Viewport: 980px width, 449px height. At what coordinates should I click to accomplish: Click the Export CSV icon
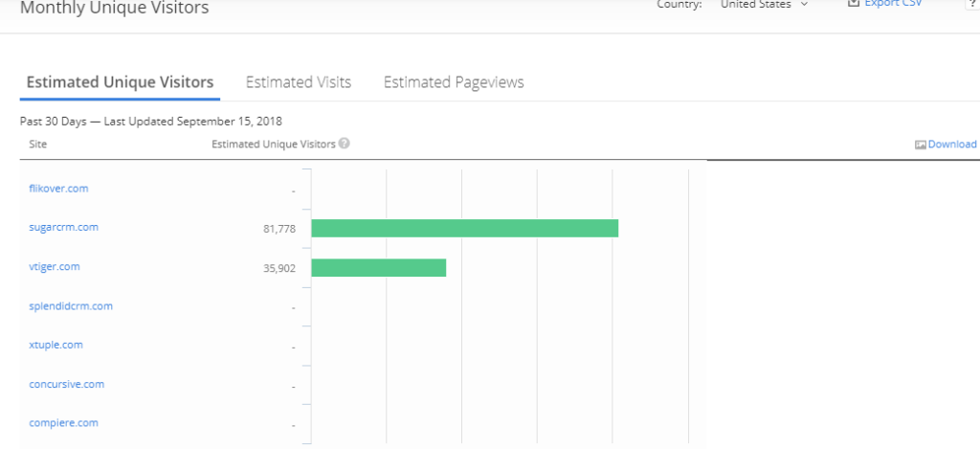(x=854, y=4)
